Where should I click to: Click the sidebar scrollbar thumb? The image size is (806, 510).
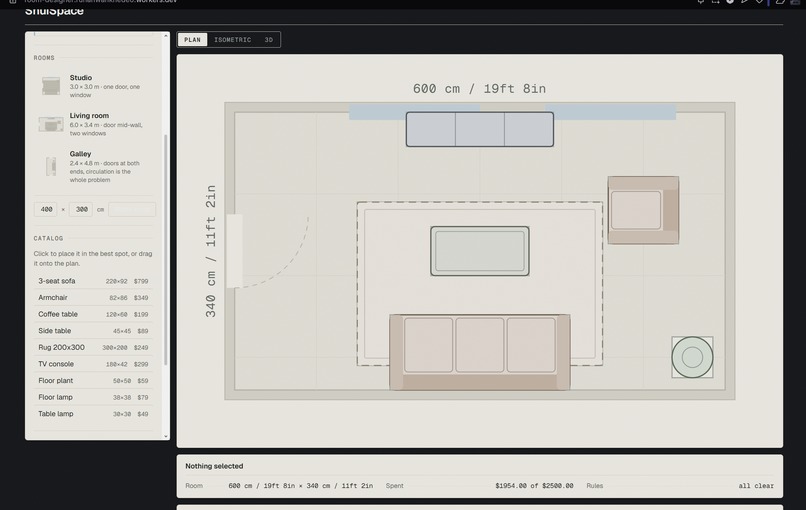pos(166,250)
